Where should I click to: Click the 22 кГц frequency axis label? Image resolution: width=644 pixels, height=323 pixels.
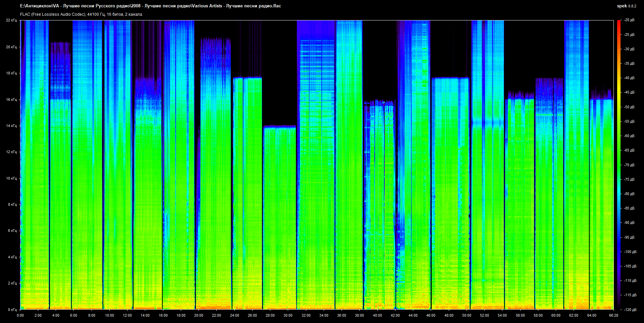tap(11, 20)
